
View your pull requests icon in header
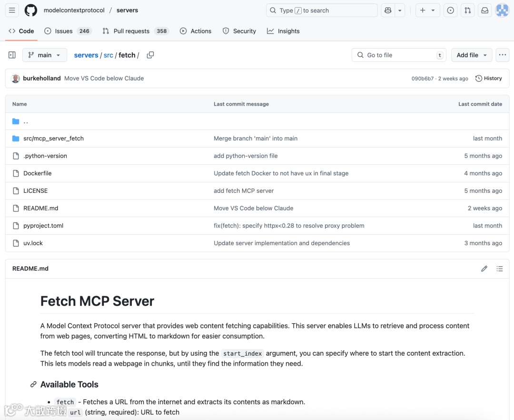pyautogui.click(x=467, y=10)
